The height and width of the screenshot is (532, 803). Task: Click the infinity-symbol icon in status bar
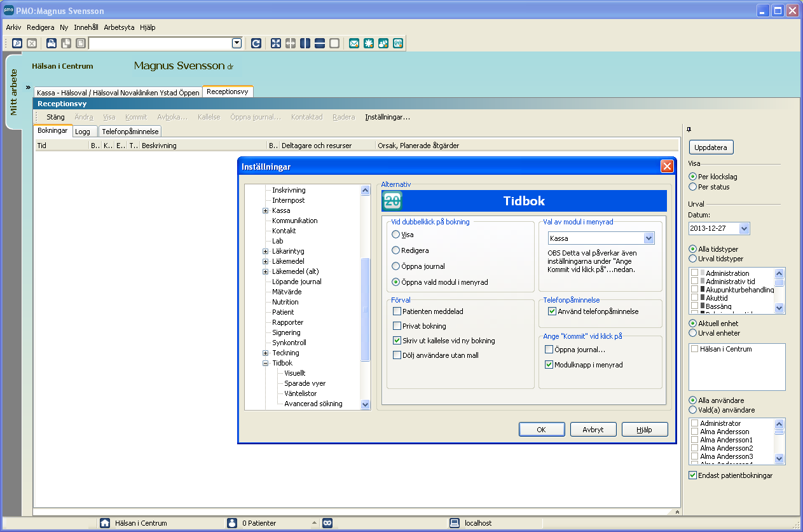[327, 523]
